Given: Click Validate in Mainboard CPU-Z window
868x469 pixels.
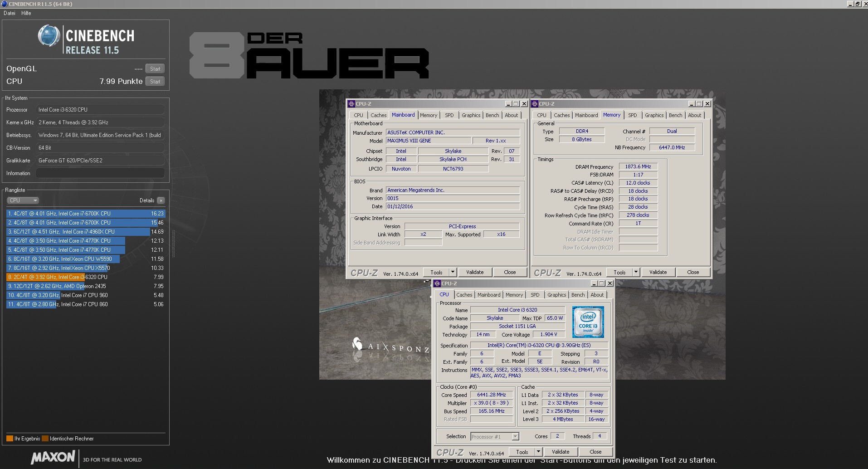Looking at the screenshot, I should click(x=475, y=272).
